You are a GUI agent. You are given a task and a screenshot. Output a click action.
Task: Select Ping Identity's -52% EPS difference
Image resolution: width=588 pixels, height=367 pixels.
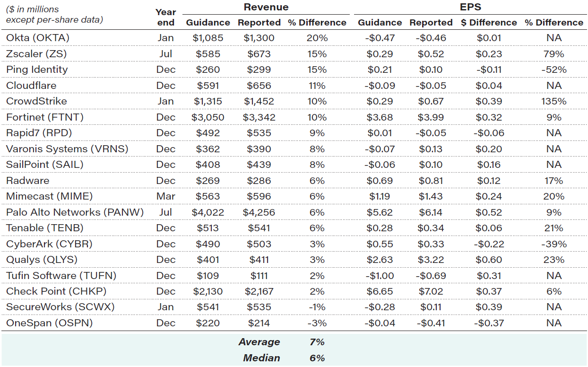click(553, 70)
